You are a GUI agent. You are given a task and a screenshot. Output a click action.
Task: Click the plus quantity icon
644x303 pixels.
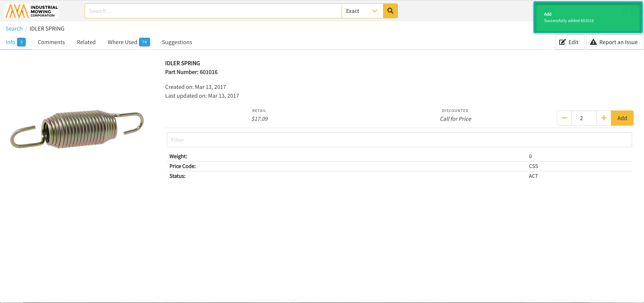(604, 118)
